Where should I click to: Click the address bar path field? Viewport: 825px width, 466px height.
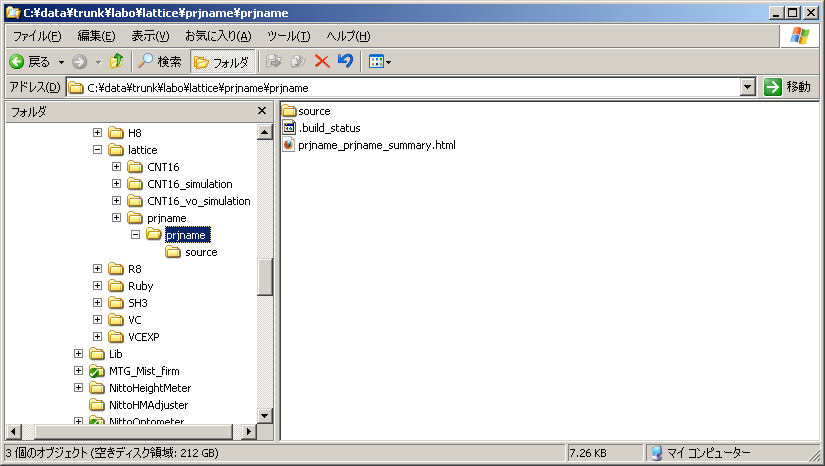pos(404,87)
